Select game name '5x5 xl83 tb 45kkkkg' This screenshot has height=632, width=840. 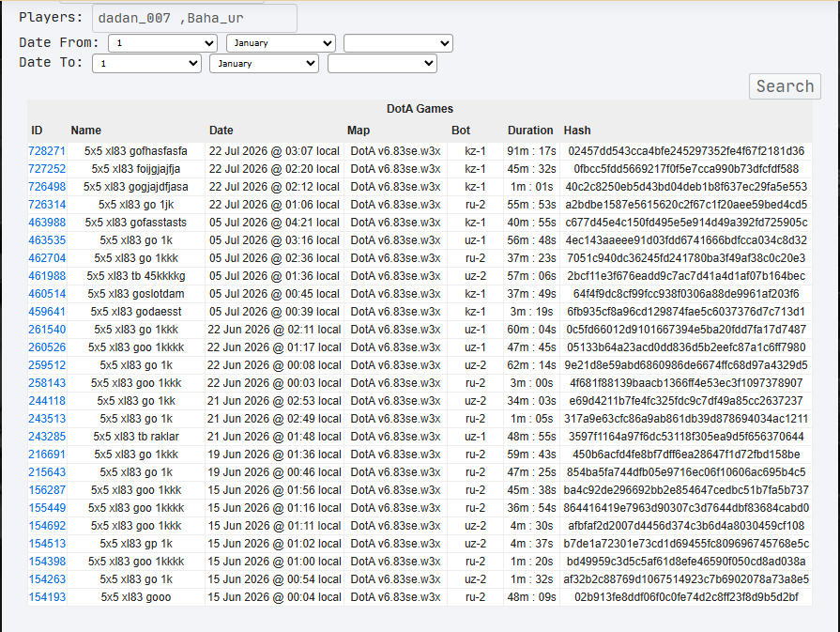click(x=136, y=276)
